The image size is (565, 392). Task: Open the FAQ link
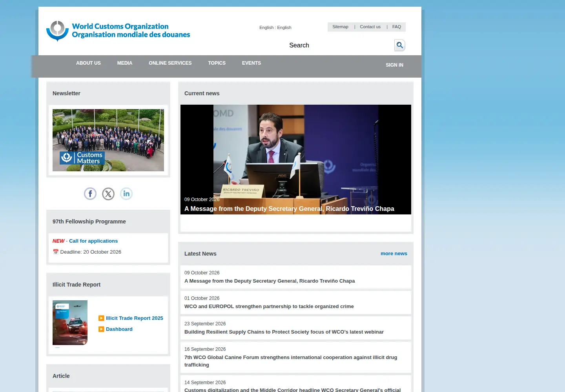click(397, 27)
